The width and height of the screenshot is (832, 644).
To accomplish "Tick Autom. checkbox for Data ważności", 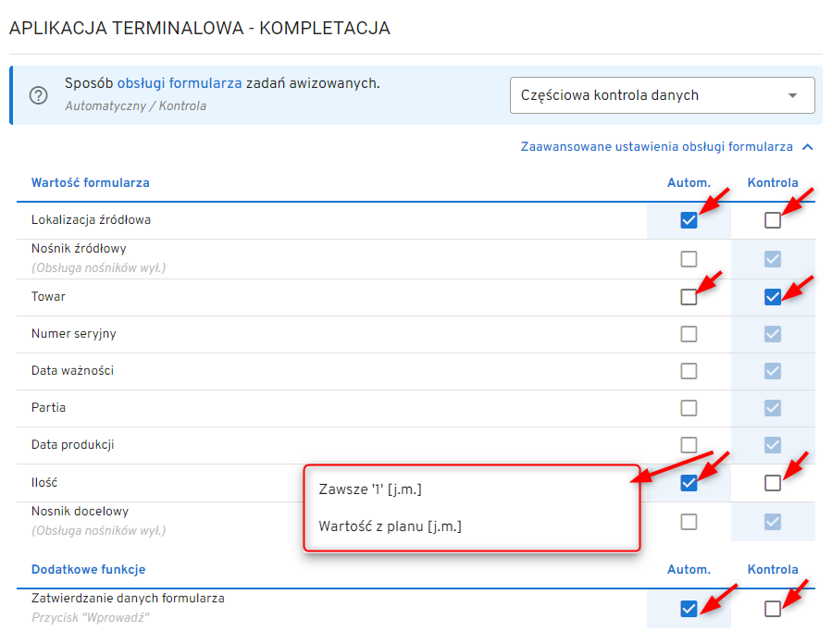I will point(689,371).
